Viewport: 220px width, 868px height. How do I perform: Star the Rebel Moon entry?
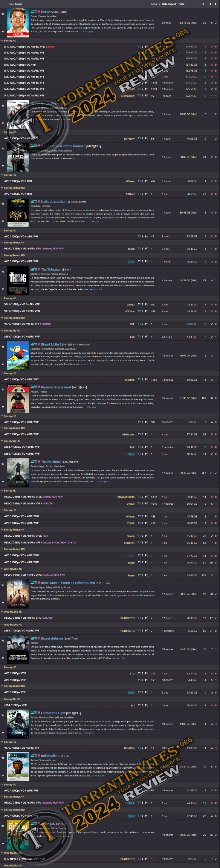pos(3,585)
